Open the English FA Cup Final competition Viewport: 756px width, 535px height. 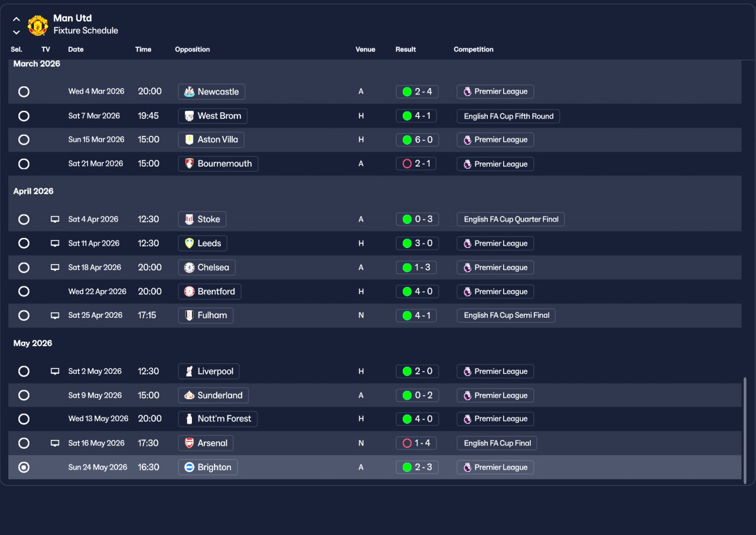(498, 443)
